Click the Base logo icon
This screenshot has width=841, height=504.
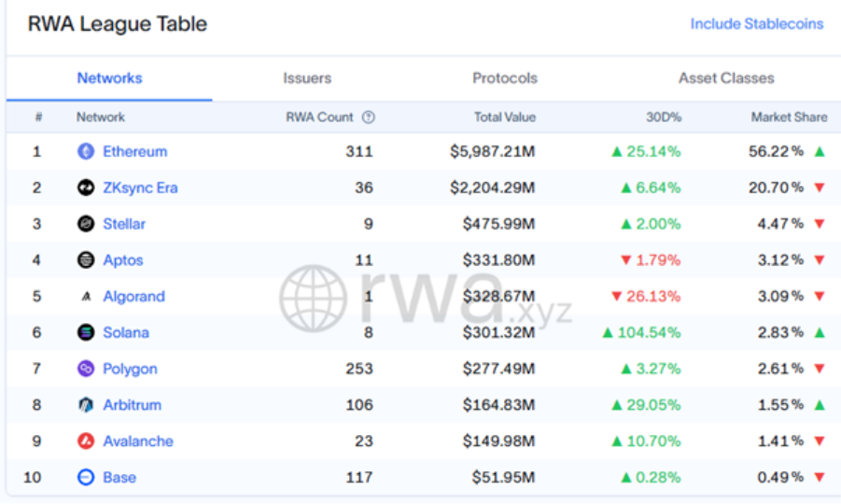point(86,477)
